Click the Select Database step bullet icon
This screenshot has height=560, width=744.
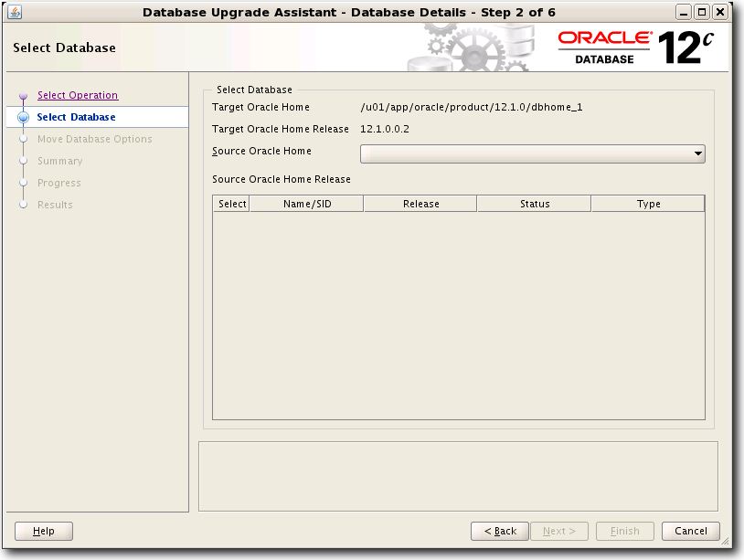24,117
